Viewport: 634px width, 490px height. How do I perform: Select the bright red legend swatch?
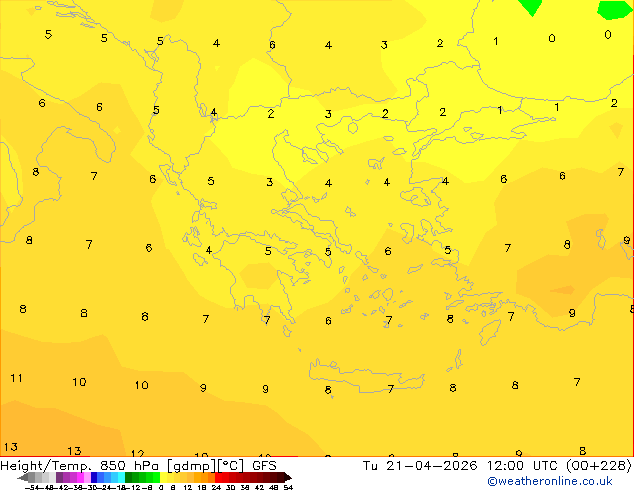tap(219, 477)
